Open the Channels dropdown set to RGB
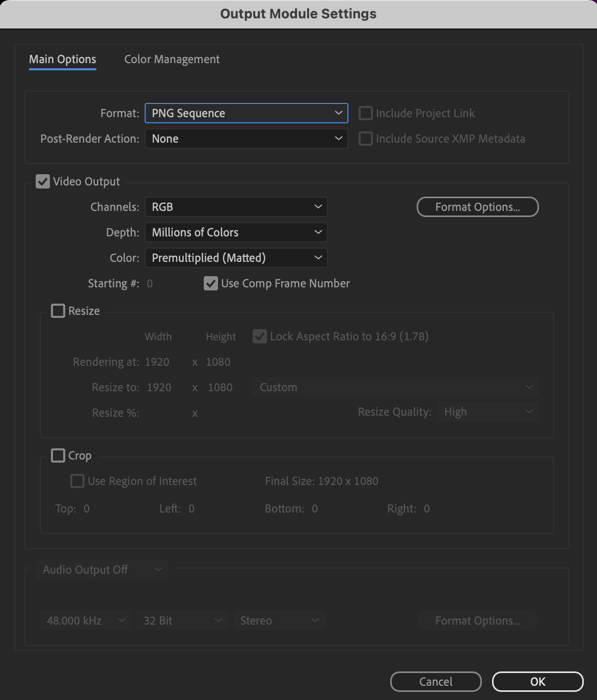 click(x=235, y=207)
